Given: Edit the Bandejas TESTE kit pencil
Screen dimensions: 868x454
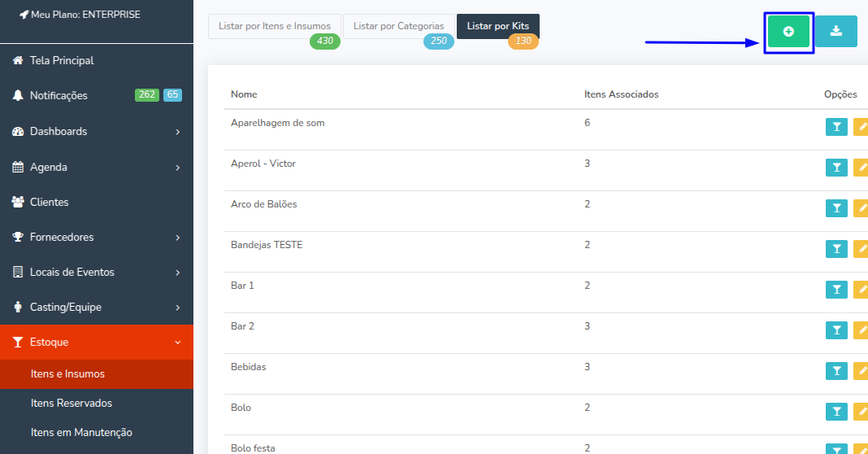Looking at the screenshot, I should tap(861, 249).
